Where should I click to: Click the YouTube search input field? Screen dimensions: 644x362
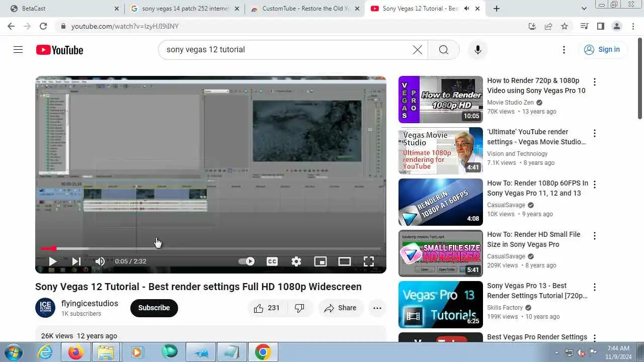(x=287, y=49)
